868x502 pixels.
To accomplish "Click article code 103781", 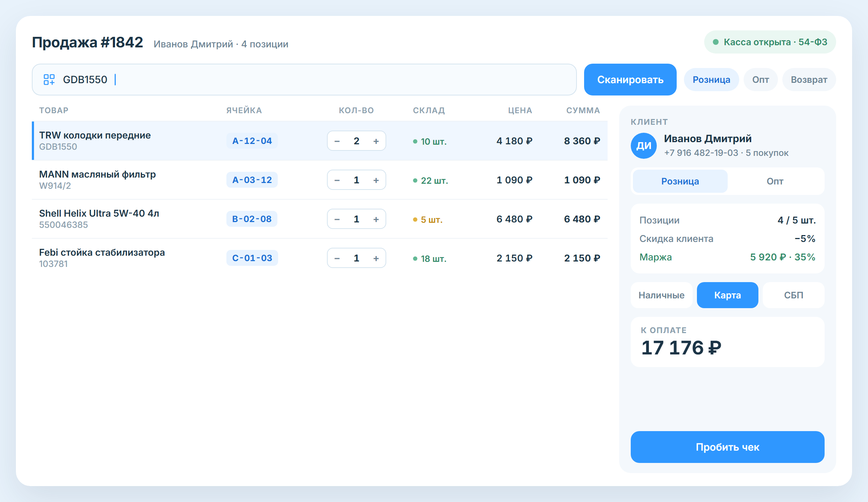I will pyautogui.click(x=53, y=264).
